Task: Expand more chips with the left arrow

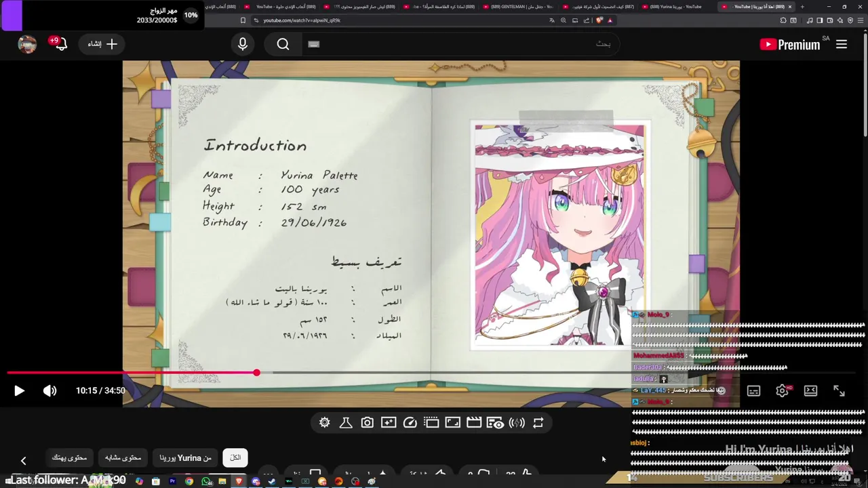Action: point(23,460)
